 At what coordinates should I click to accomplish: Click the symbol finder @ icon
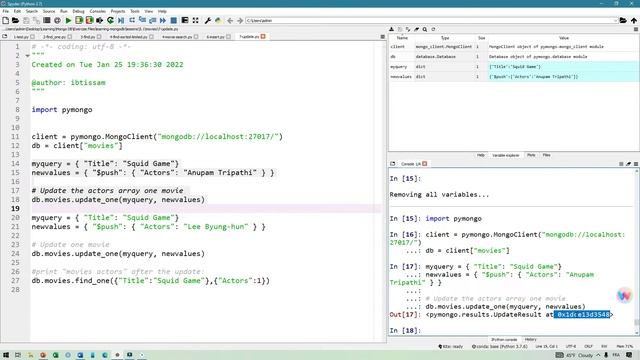[57, 20]
